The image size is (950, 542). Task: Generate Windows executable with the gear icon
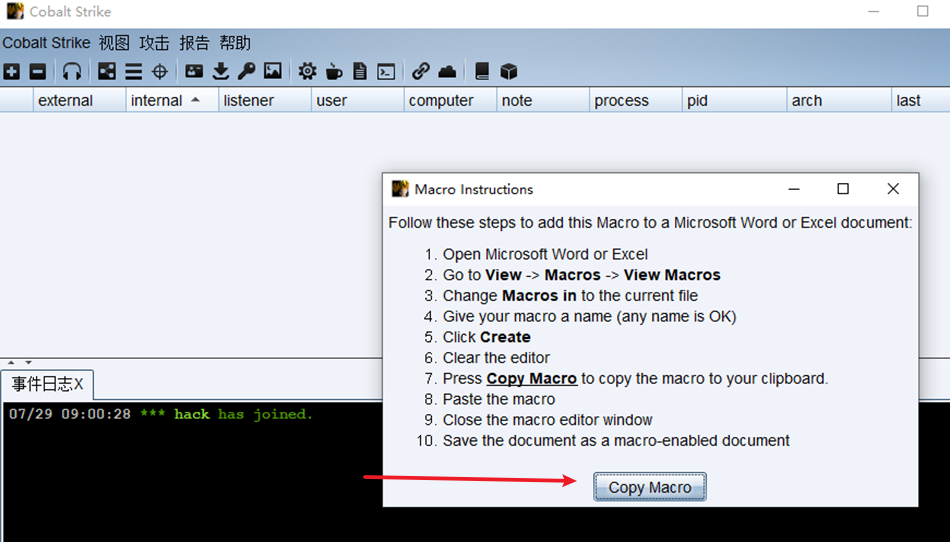pyautogui.click(x=307, y=71)
